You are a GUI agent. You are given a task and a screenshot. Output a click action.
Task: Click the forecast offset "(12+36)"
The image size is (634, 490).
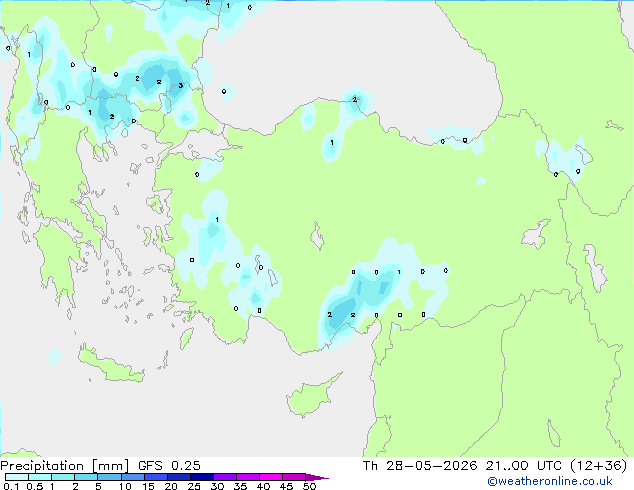click(x=599, y=466)
